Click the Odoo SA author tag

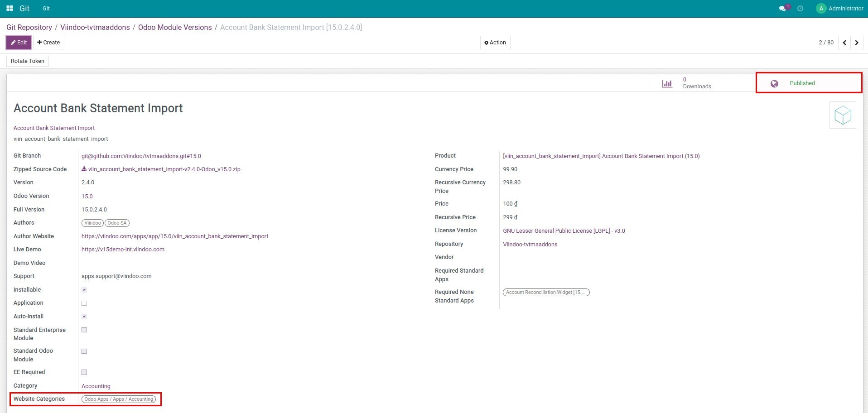117,223
